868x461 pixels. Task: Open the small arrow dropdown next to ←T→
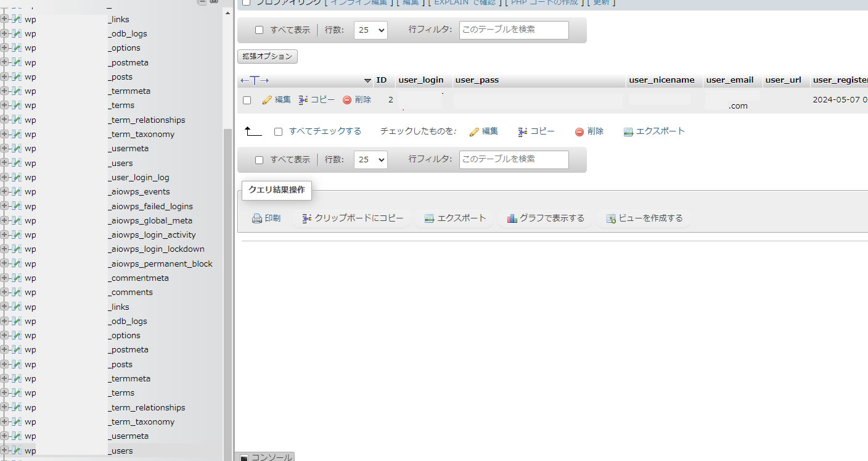point(368,81)
